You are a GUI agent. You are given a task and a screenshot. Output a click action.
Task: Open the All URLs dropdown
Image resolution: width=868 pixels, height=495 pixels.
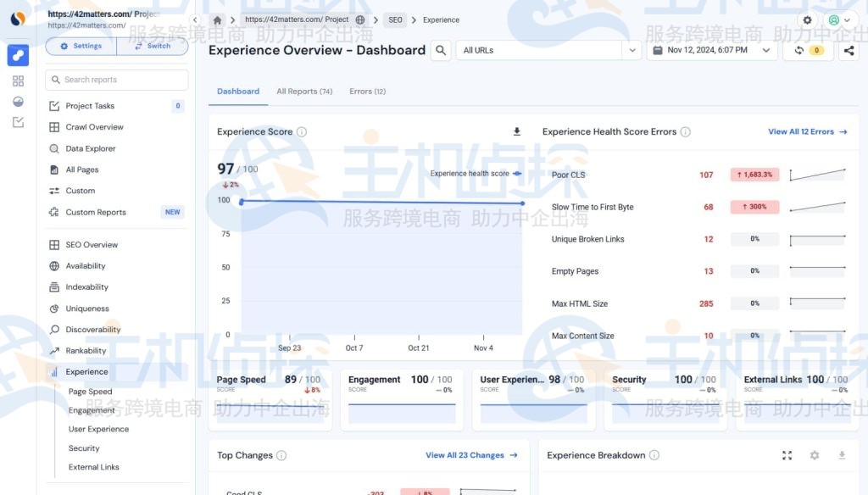[632, 51]
